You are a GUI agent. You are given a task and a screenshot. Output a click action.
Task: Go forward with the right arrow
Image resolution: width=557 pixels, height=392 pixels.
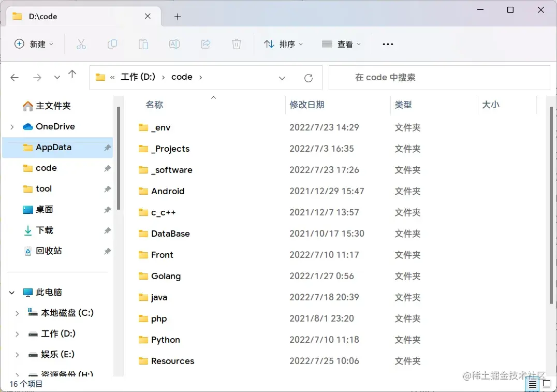[x=37, y=78]
